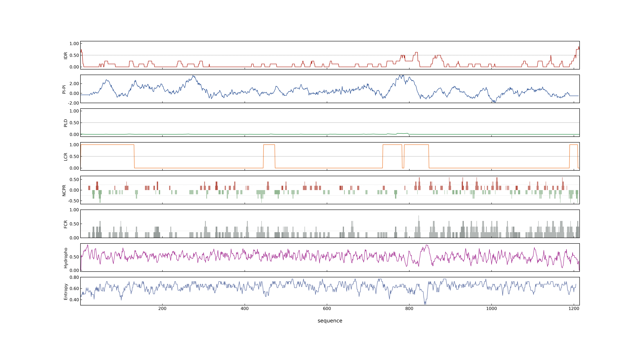Click the LCR y-axis label
The width and height of the screenshot is (644, 343).
coord(66,157)
